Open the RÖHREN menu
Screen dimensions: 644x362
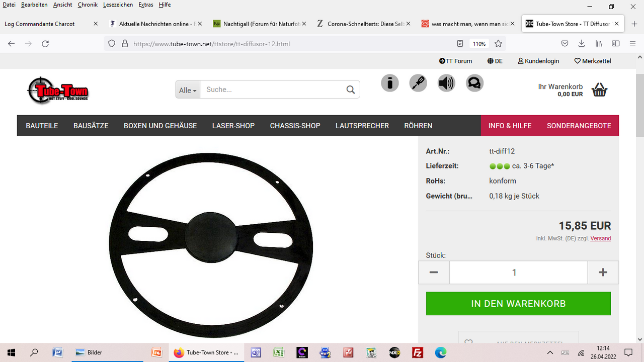[418, 126]
